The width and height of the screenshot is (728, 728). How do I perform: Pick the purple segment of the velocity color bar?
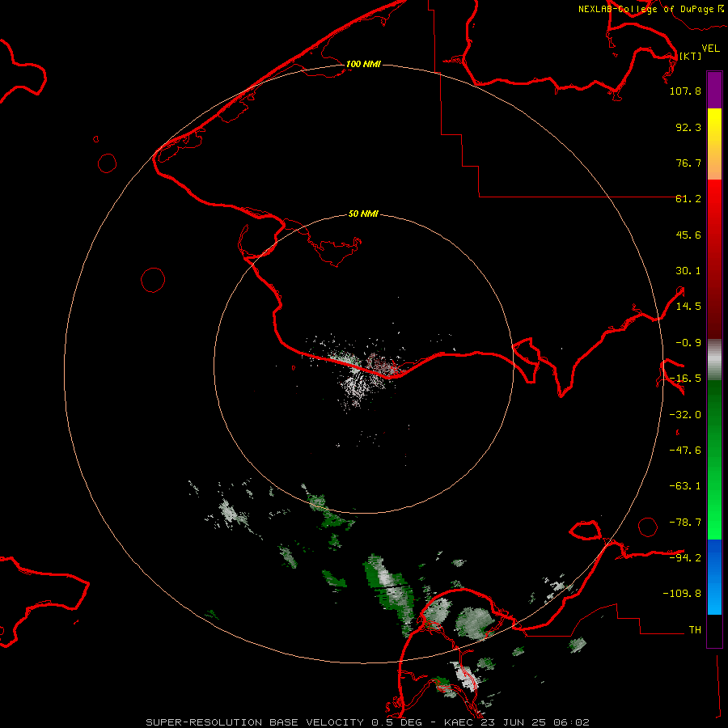tap(714, 91)
